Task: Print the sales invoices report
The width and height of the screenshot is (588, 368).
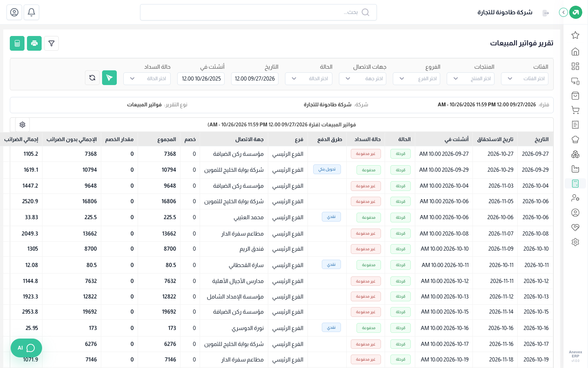Action: pos(34,43)
